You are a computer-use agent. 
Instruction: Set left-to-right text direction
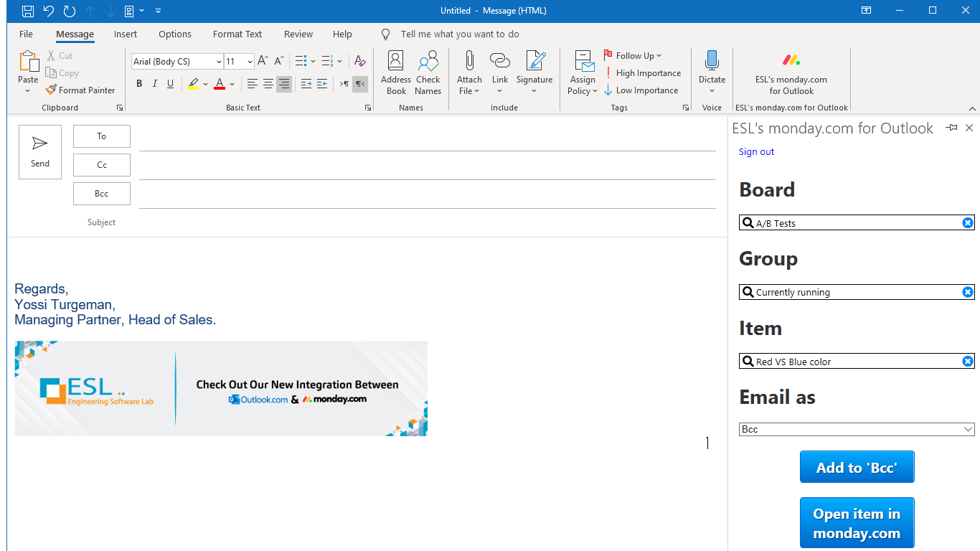click(344, 84)
